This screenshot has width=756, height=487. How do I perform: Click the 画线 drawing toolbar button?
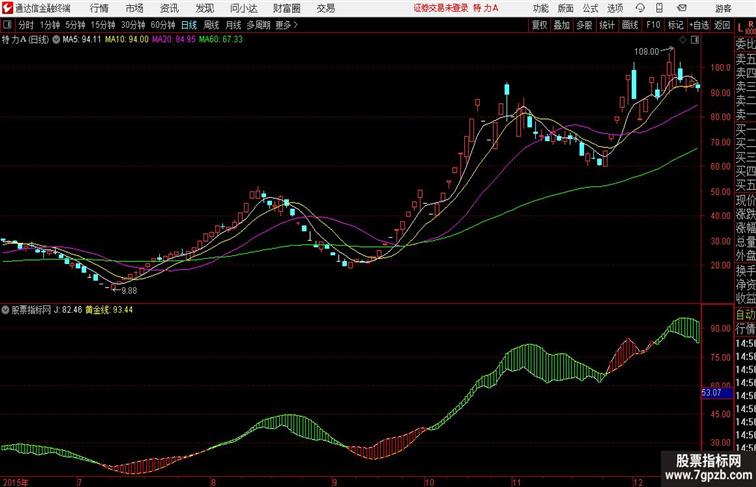[630, 25]
